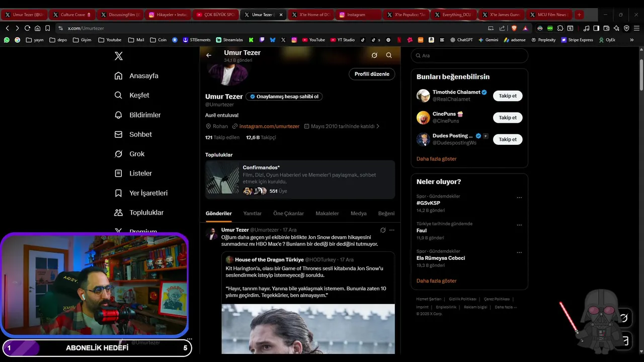Open Netflix bookmark icon
Viewport: 644px width, 362px height.
399,40
